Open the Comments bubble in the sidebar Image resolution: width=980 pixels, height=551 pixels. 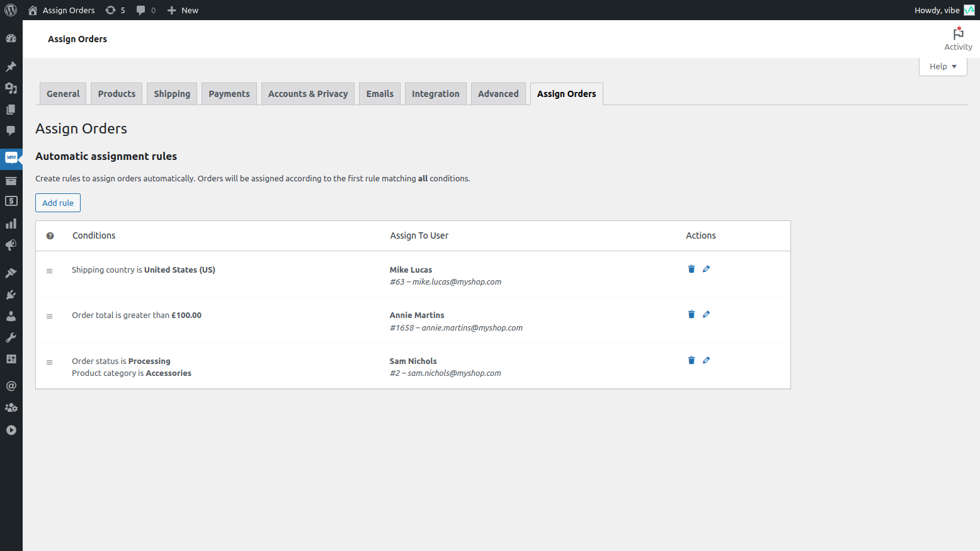[x=11, y=131]
